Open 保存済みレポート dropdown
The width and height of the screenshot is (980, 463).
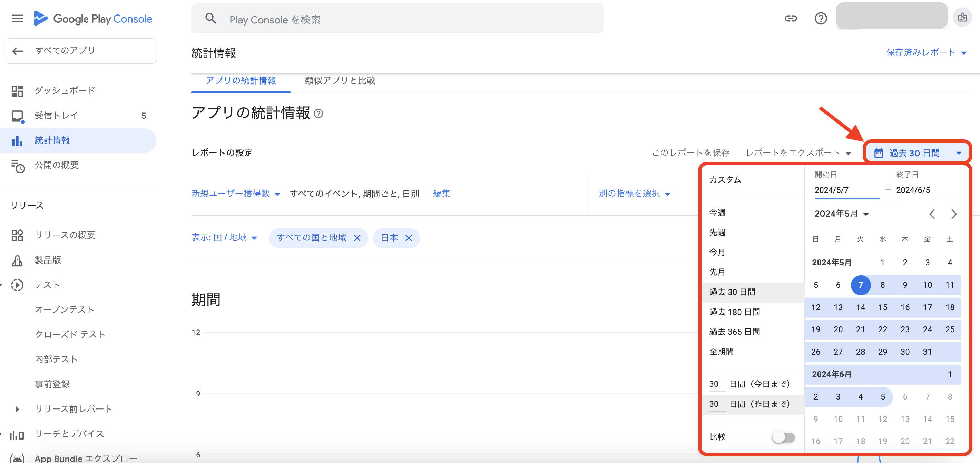tap(927, 52)
